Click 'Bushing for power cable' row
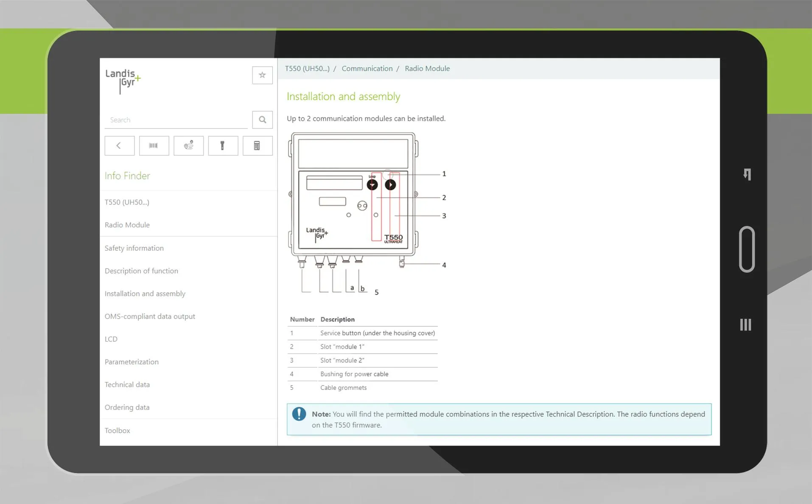Screen dimensions: 812x504 362,374
